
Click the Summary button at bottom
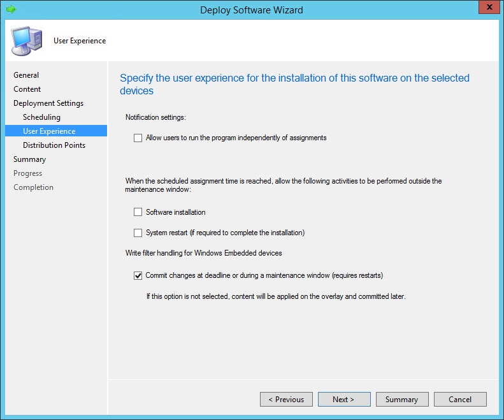[x=401, y=400]
